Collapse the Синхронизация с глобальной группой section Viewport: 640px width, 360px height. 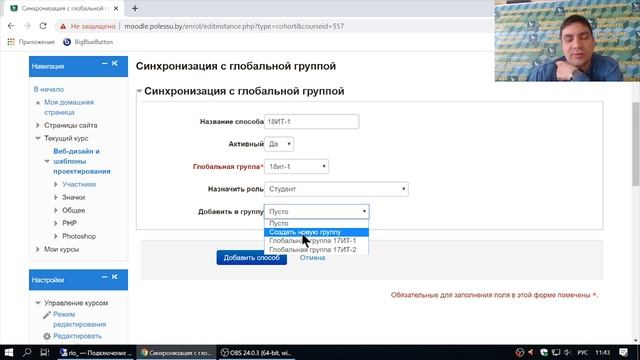(139, 91)
